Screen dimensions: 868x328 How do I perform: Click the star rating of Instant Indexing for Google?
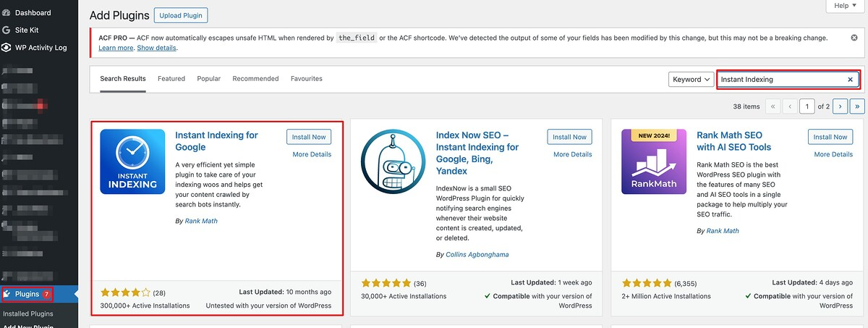pyautogui.click(x=125, y=293)
